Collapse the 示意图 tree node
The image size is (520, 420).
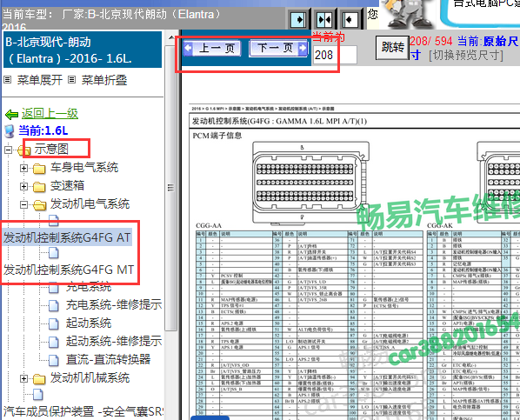(x=8, y=150)
